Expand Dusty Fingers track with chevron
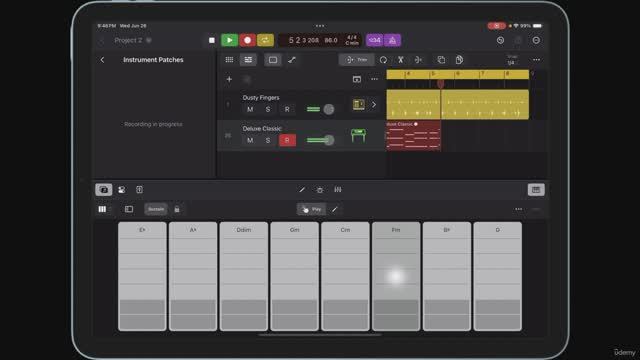Image resolution: width=640 pixels, height=360 pixels. 373,104
